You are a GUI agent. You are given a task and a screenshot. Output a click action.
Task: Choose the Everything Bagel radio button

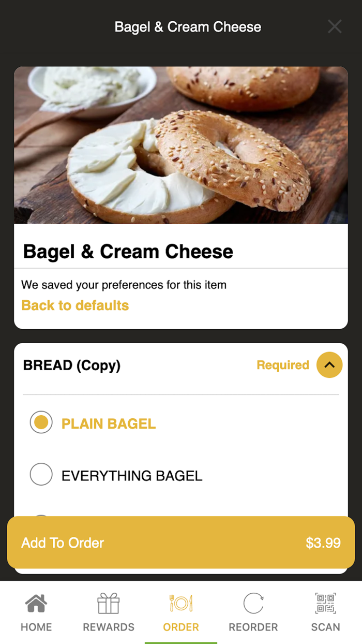pos(41,474)
